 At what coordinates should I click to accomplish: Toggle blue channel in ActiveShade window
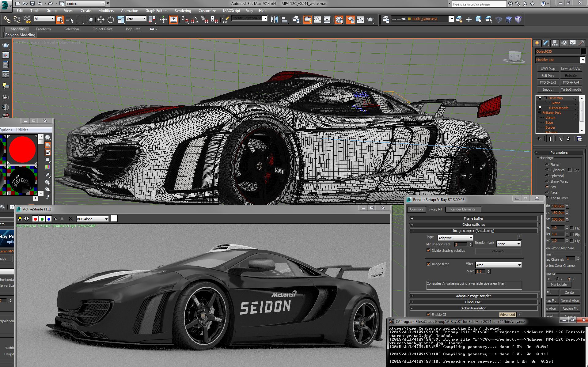(x=49, y=219)
